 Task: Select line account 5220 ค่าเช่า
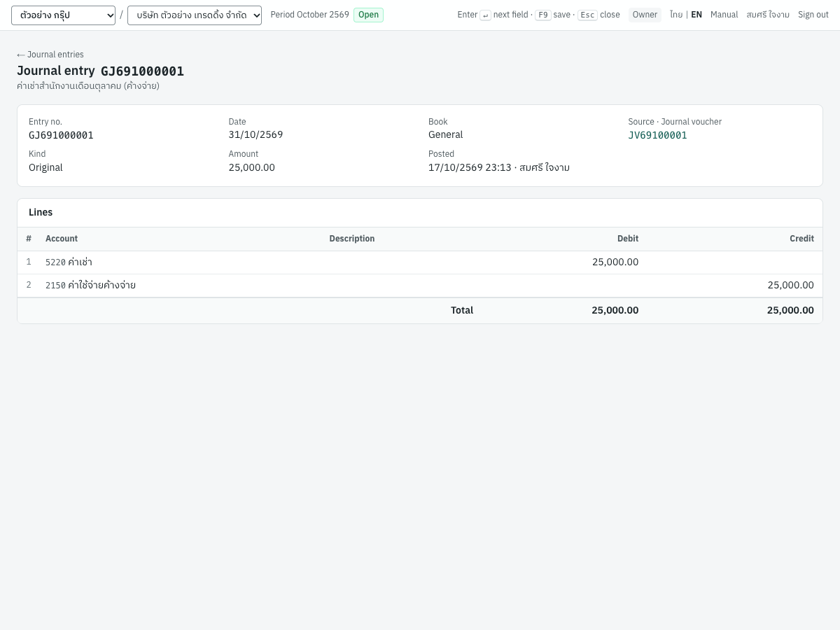69,262
